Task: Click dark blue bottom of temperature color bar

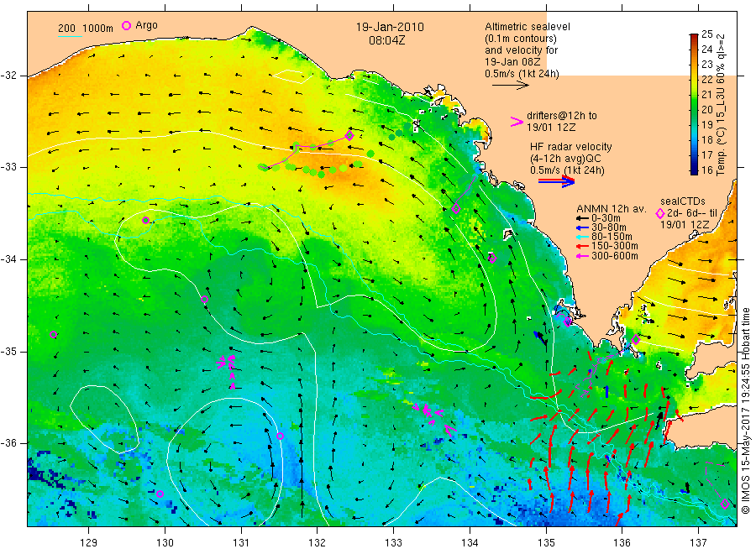Action: pyautogui.click(x=694, y=170)
